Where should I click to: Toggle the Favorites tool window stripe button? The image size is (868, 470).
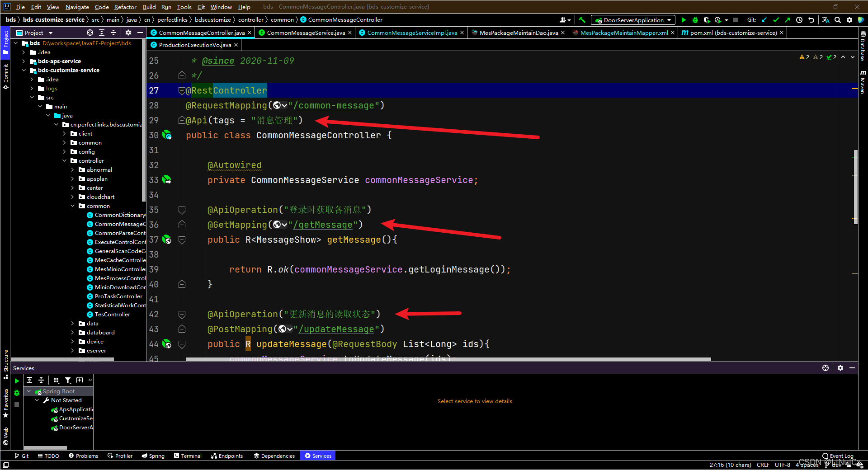pyautogui.click(x=5, y=403)
